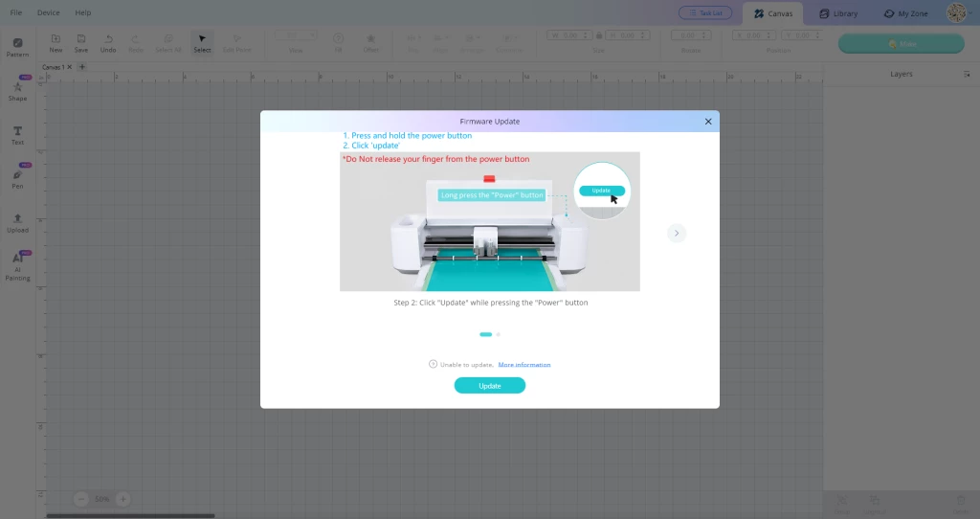Select the Shape tool
The image size is (980, 519).
[x=17, y=91]
